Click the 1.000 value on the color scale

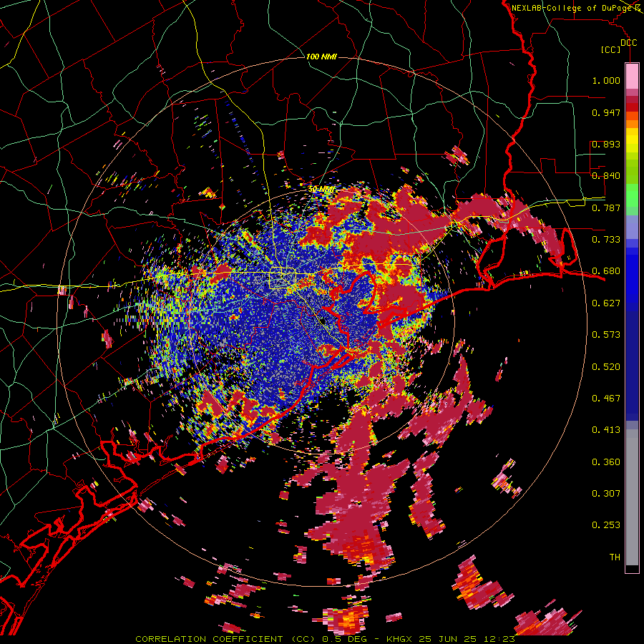(606, 80)
